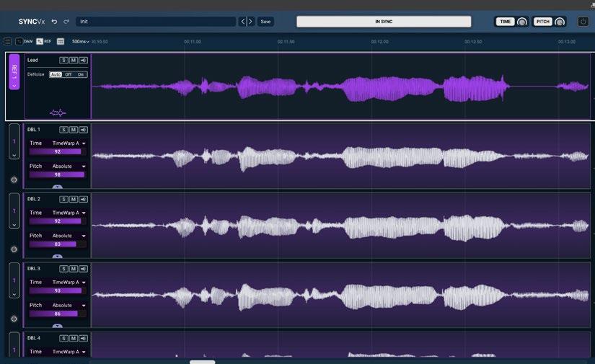Image resolution: width=595 pixels, height=364 pixels.
Task: Solo the DBL 4 track
Action: (63, 338)
